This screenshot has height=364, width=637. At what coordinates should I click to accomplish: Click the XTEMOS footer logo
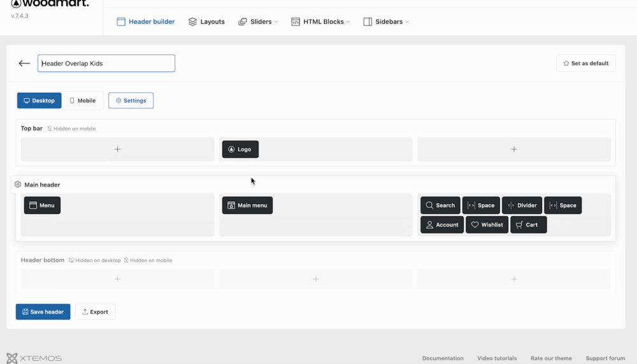click(34, 358)
